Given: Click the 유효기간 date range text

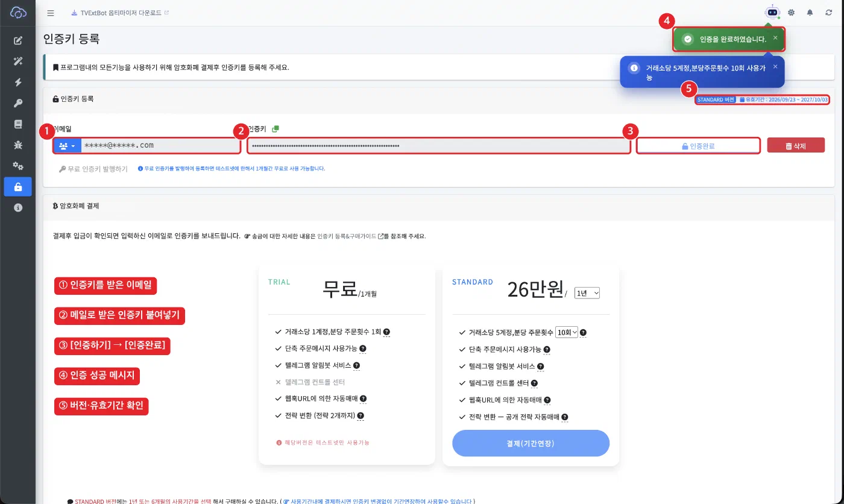Looking at the screenshot, I should coord(784,99).
